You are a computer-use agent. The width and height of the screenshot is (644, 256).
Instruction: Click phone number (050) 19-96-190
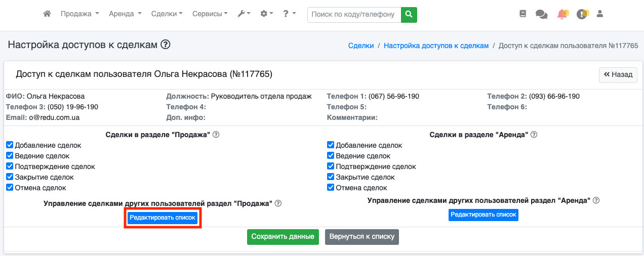(73, 107)
